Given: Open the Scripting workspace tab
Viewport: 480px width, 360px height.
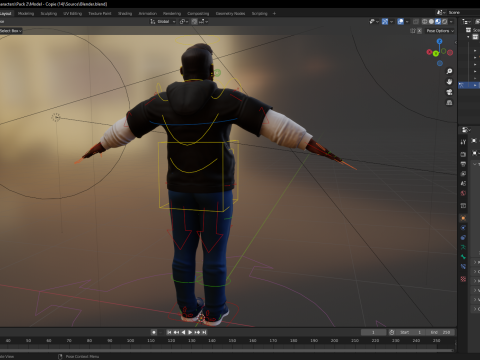Looking at the screenshot, I should point(260,13).
